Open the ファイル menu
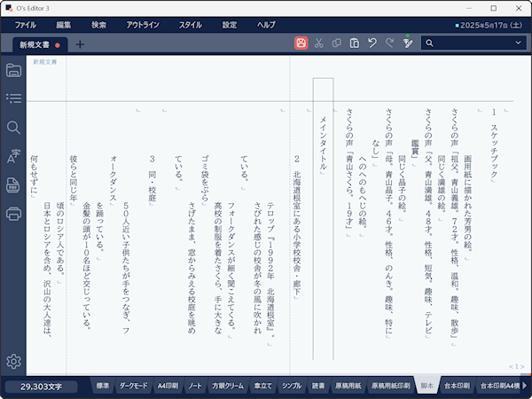The height and width of the screenshot is (399, 532). (26, 25)
